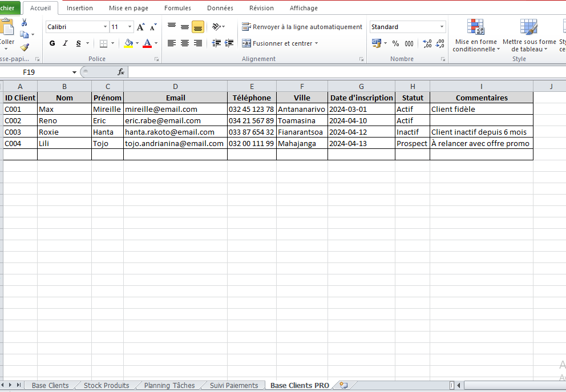Remove a decimal place
The height and width of the screenshot is (392, 566).
click(x=440, y=44)
